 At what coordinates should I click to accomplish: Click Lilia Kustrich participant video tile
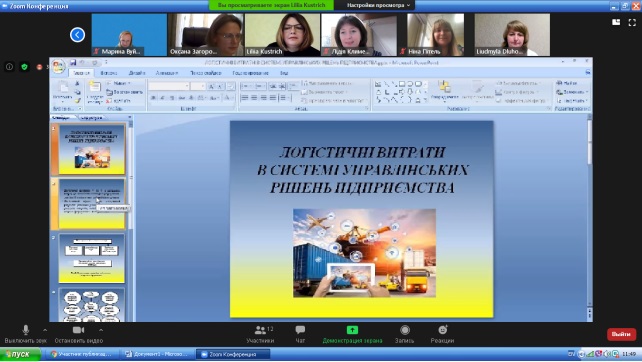pos(283,35)
